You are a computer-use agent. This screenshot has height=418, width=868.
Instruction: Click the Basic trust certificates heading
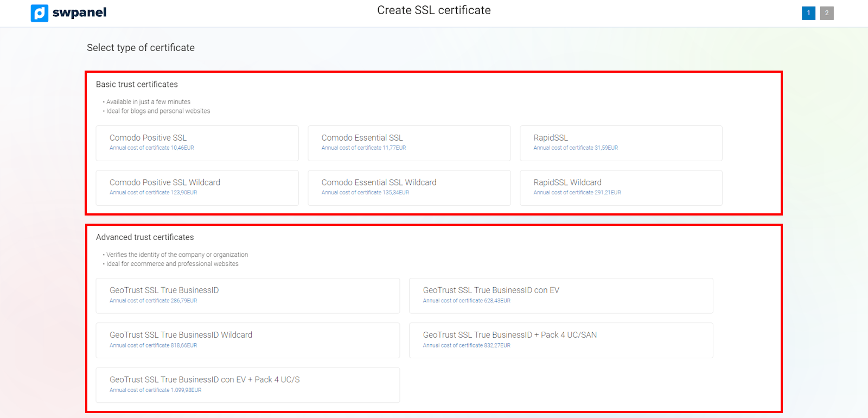[x=137, y=84]
